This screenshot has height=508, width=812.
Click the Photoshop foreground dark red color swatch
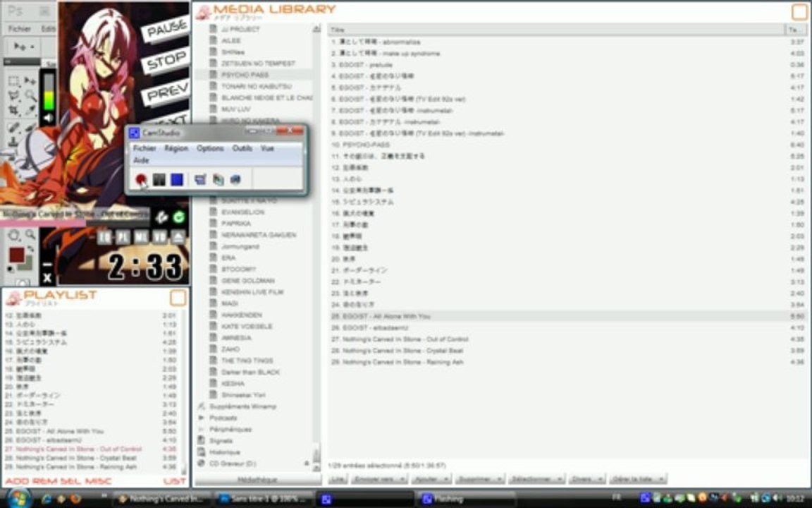[x=16, y=254]
